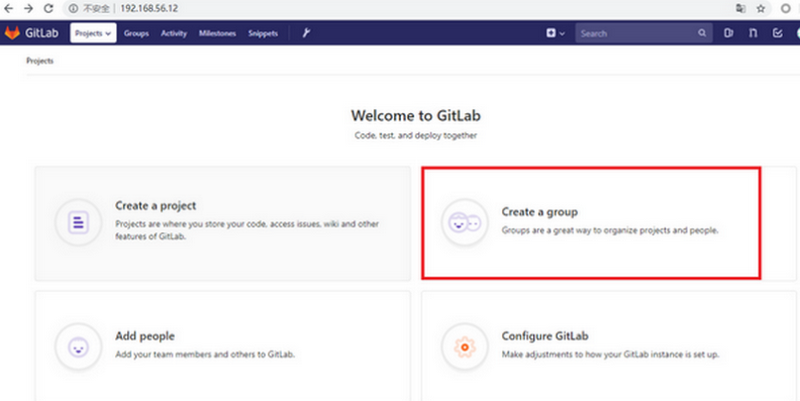This screenshot has width=800, height=401.
Task: Click the group faces icon
Action: 465,222
